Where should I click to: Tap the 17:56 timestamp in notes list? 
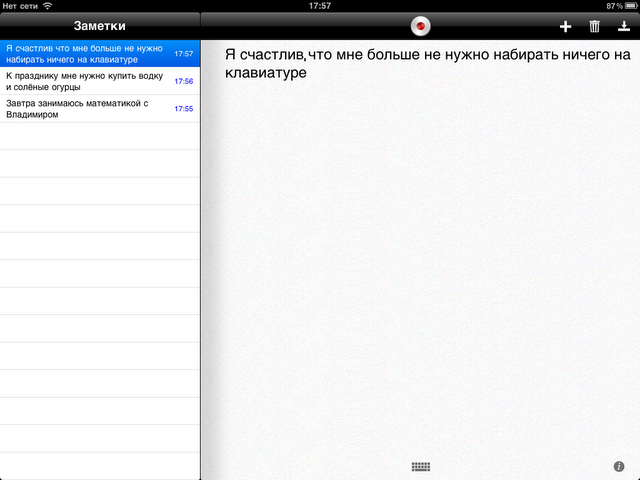coord(183,81)
